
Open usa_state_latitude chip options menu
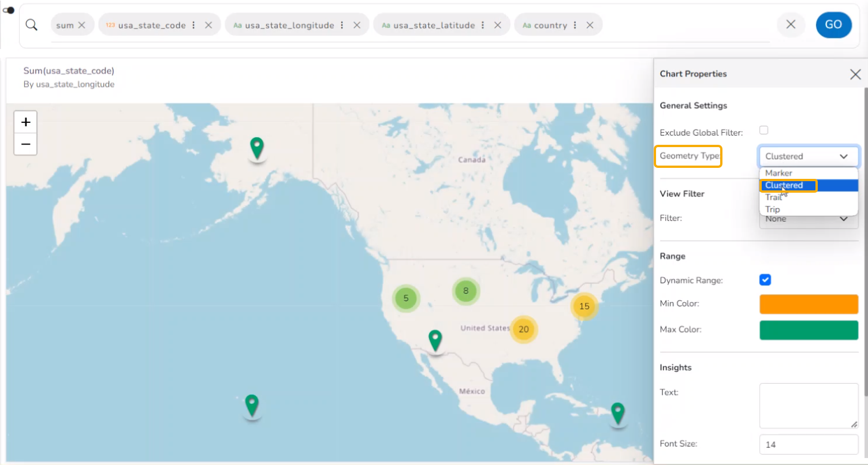click(483, 25)
